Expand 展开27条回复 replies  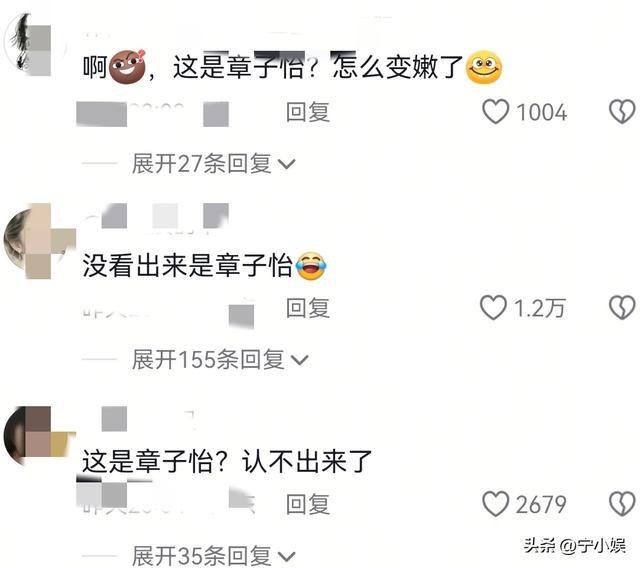point(213,164)
